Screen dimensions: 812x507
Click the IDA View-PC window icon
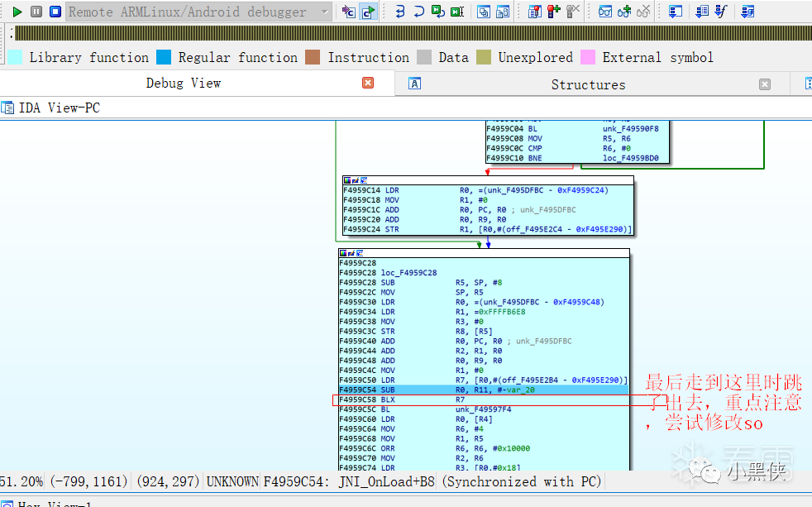point(7,108)
